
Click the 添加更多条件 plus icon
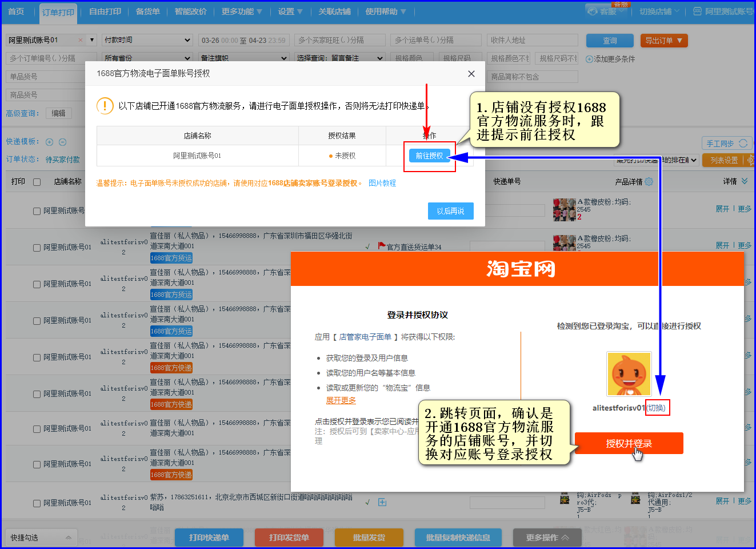(589, 59)
